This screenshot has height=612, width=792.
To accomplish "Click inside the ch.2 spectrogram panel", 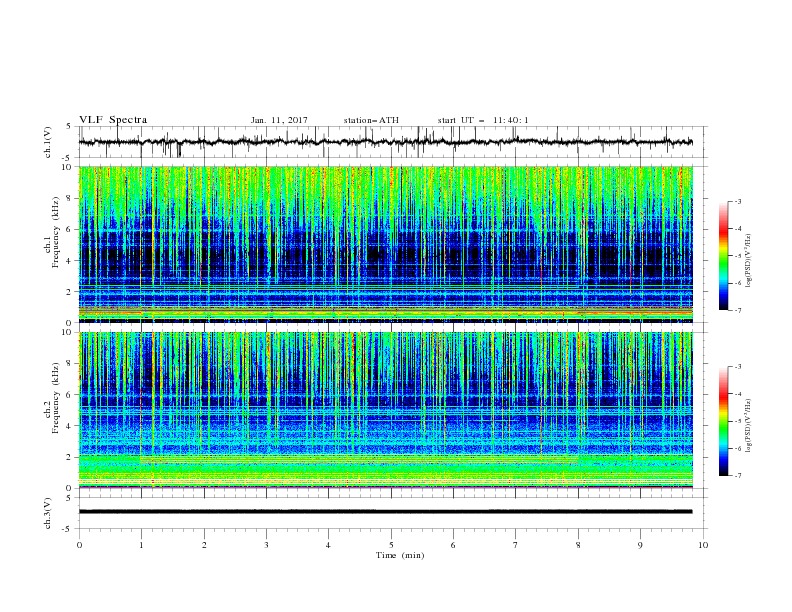I will click(385, 410).
